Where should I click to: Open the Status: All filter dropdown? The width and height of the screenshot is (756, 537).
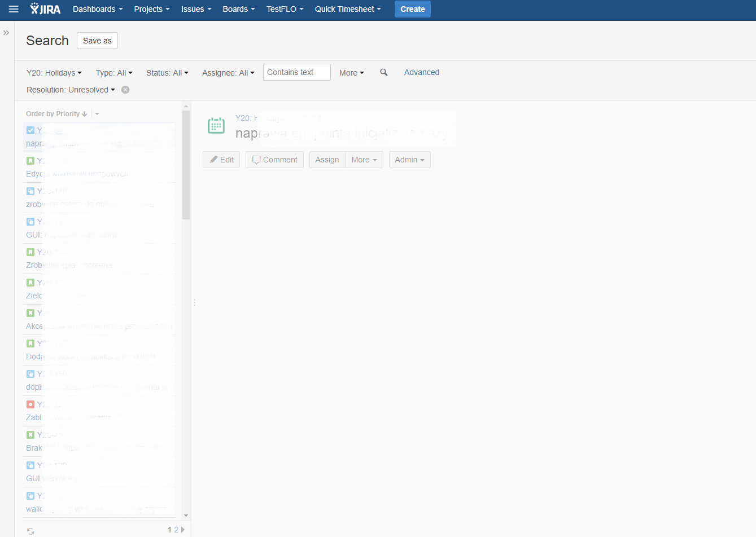click(167, 73)
